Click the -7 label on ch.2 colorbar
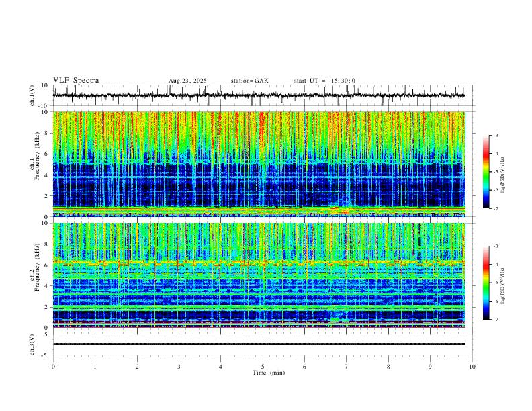Viewport: 532px width, 411px height. tap(495, 319)
